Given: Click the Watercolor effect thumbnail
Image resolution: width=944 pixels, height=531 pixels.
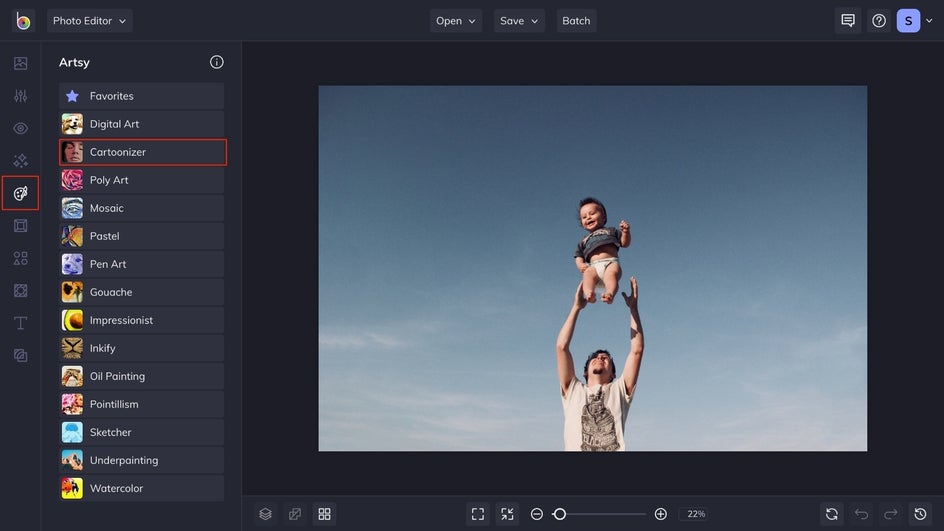Looking at the screenshot, I should pos(72,488).
